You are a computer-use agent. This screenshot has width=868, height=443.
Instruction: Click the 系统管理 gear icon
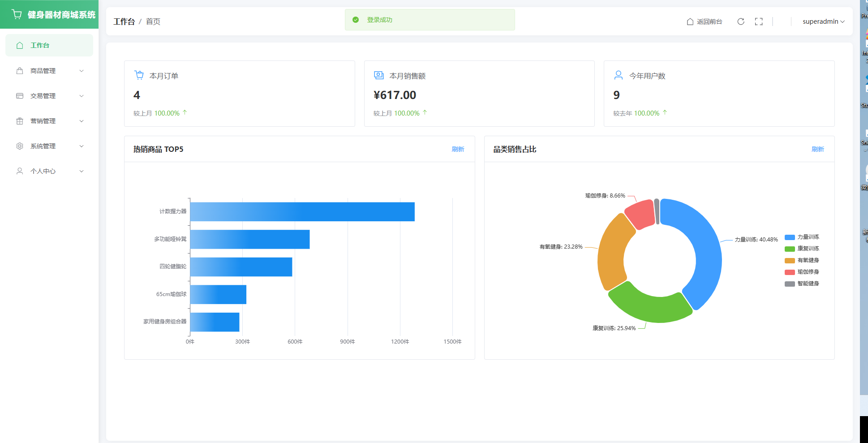20,146
